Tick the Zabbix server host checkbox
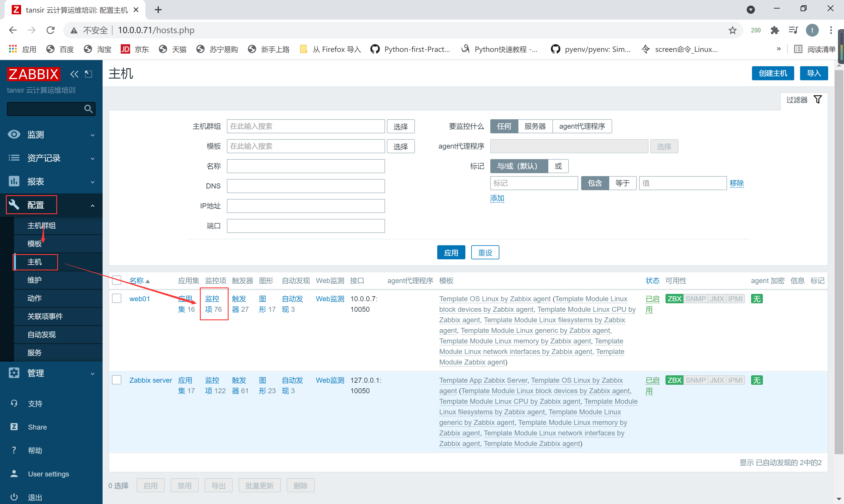Screen dimensions: 844x504 coord(117,380)
